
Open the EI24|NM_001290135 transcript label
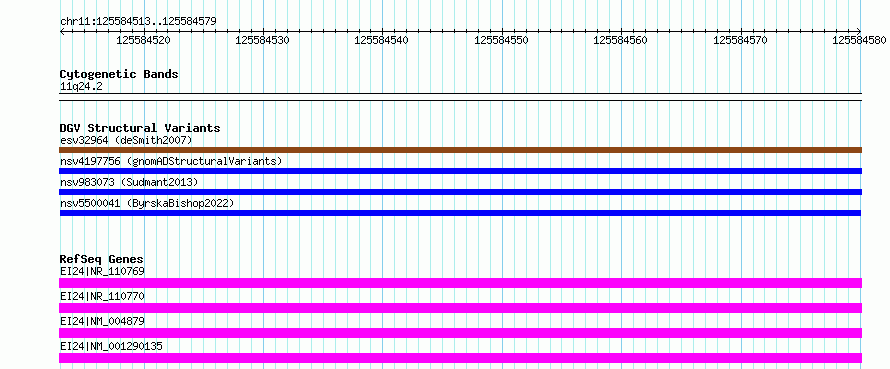coord(111,346)
